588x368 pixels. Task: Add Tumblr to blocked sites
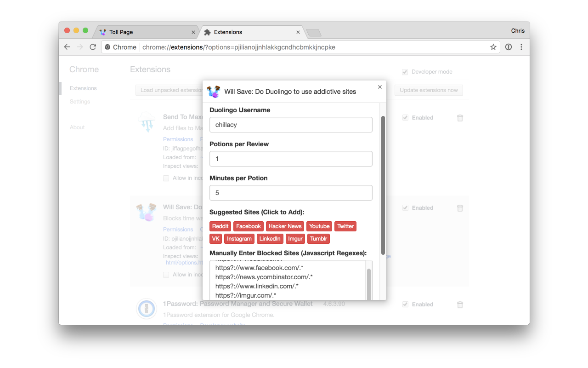318,239
